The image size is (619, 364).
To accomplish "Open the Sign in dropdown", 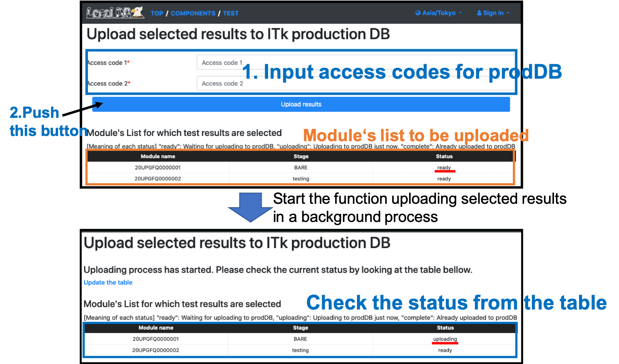I will coord(493,13).
